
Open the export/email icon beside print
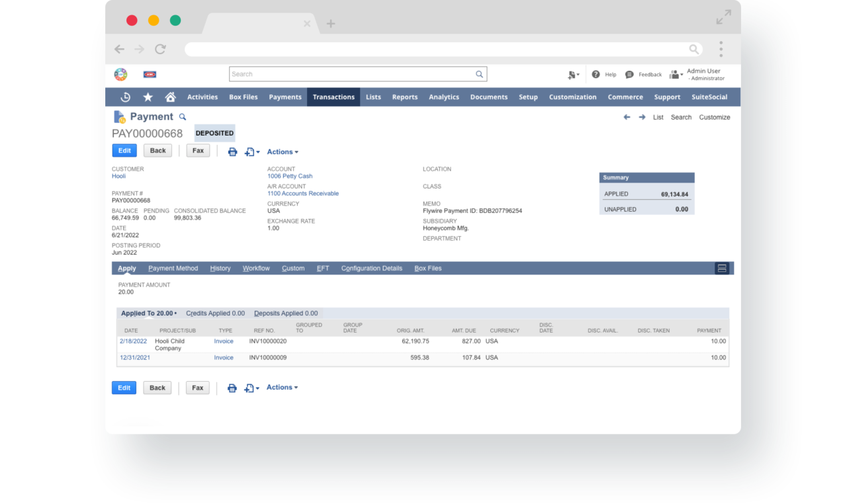point(249,151)
